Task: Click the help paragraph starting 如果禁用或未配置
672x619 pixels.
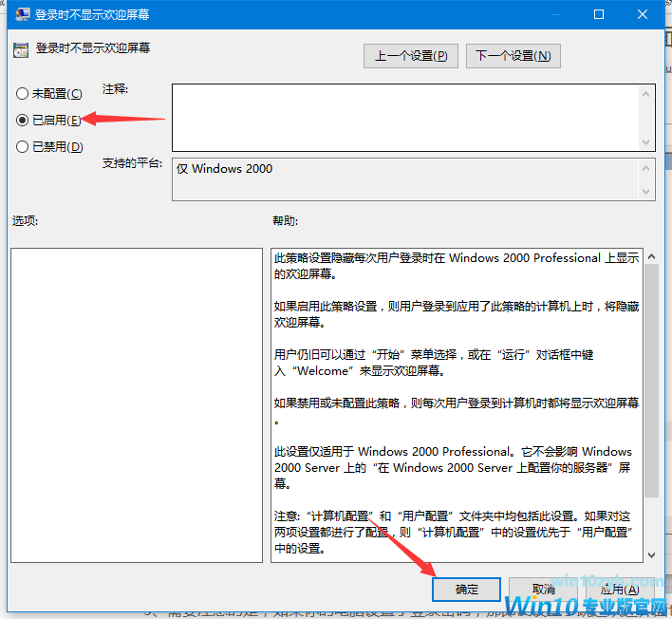Action: point(457,411)
